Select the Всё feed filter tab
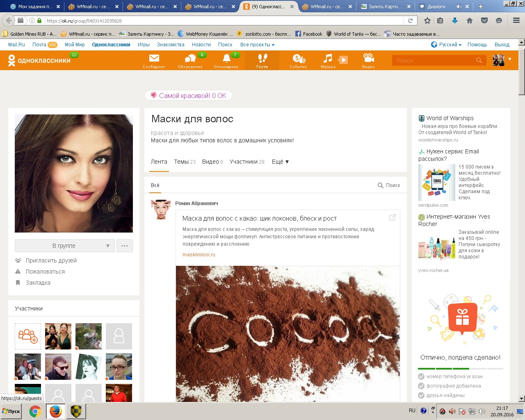The height and width of the screenshot is (420, 525). (x=155, y=185)
